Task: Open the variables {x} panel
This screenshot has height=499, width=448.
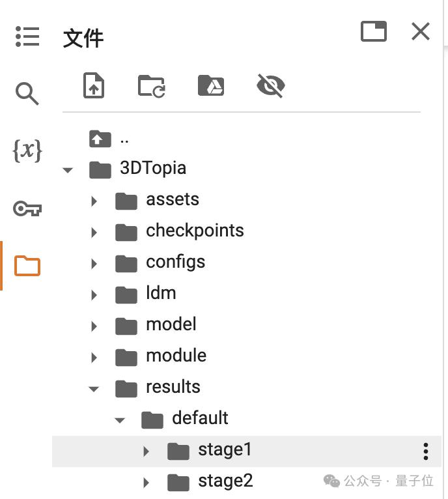Action: pyautogui.click(x=27, y=151)
